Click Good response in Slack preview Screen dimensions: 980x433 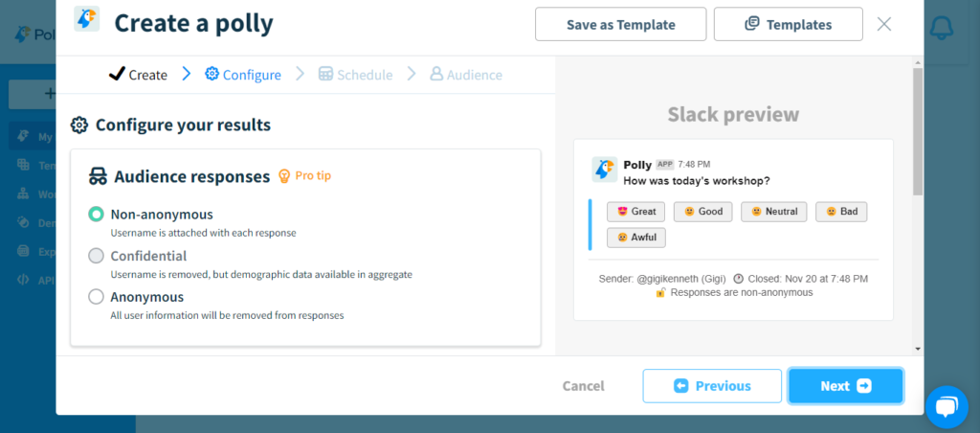click(702, 212)
